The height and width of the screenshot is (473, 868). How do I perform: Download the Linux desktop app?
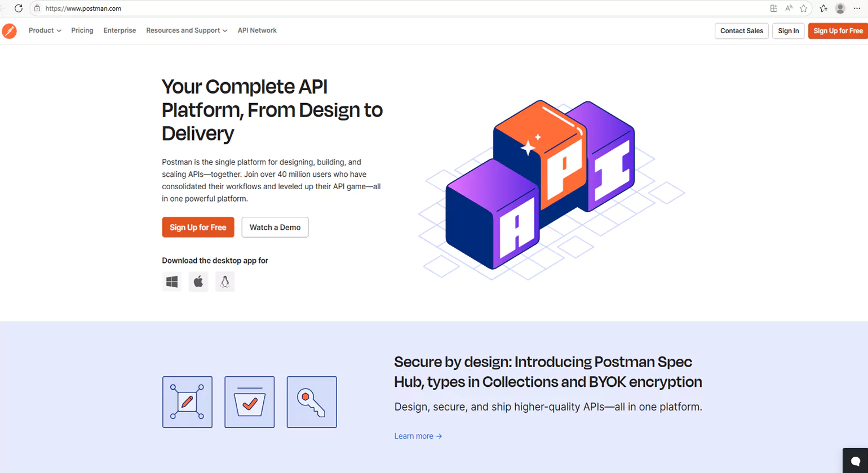click(225, 282)
